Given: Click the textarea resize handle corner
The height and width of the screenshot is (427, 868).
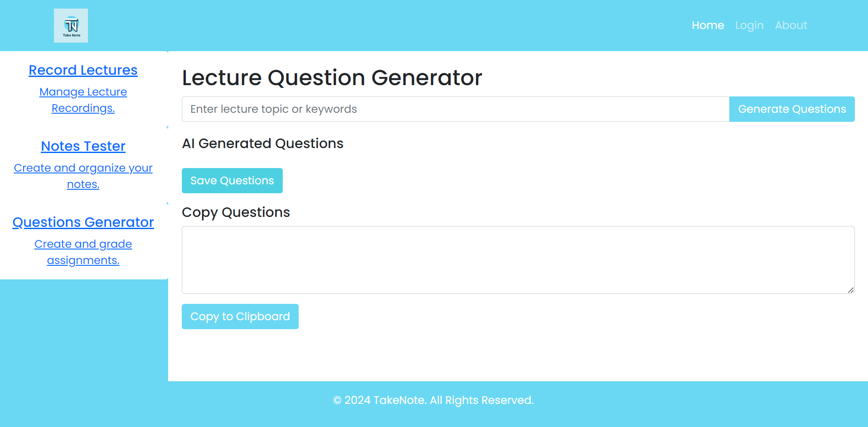Looking at the screenshot, I should point(851,290).
